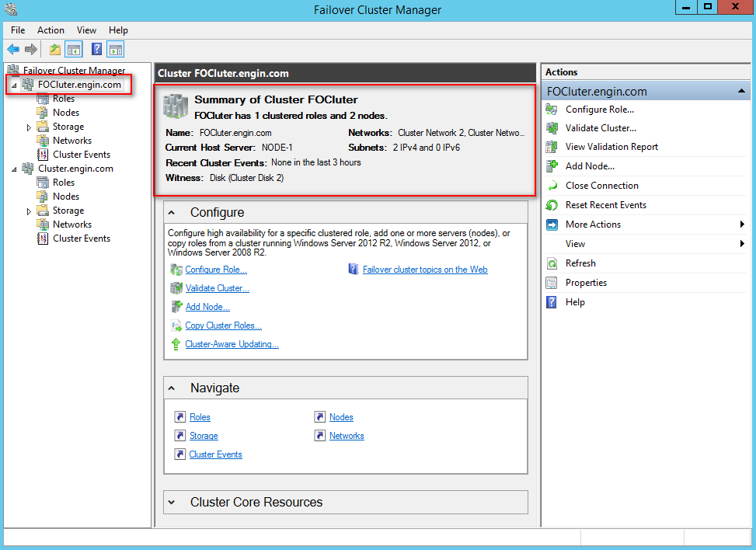Click the Copy Cluster Roles icon
The height and width of the screenshot is (550, 756).
(176, 325)
